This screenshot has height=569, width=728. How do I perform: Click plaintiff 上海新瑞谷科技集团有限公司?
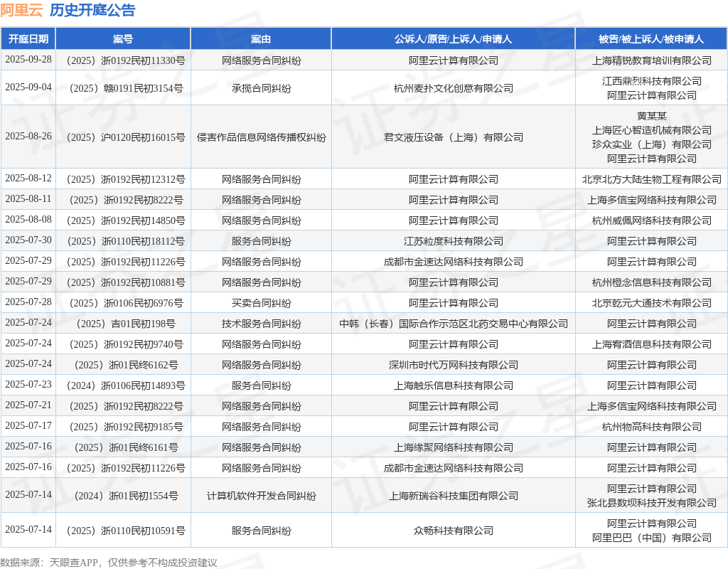tap(453, 496)
